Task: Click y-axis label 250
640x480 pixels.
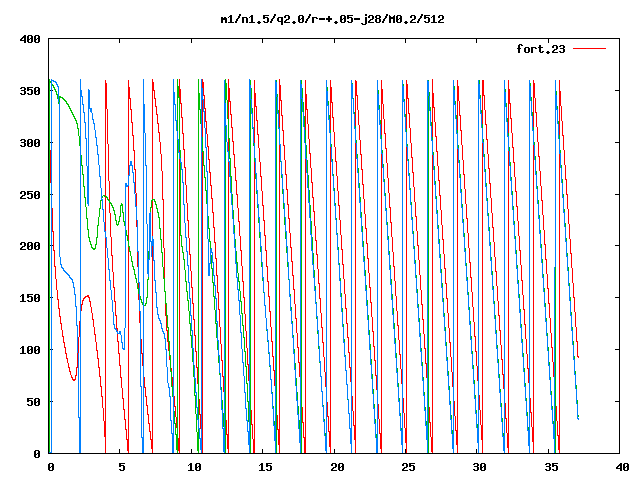Action: [30, 195]
